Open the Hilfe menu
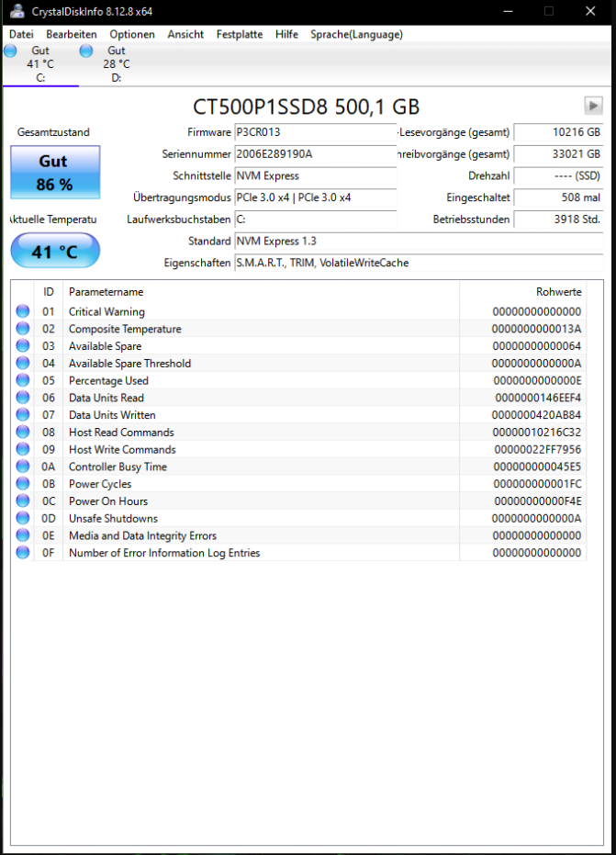This screenshot has height=855, width=616. coord(286,34)
